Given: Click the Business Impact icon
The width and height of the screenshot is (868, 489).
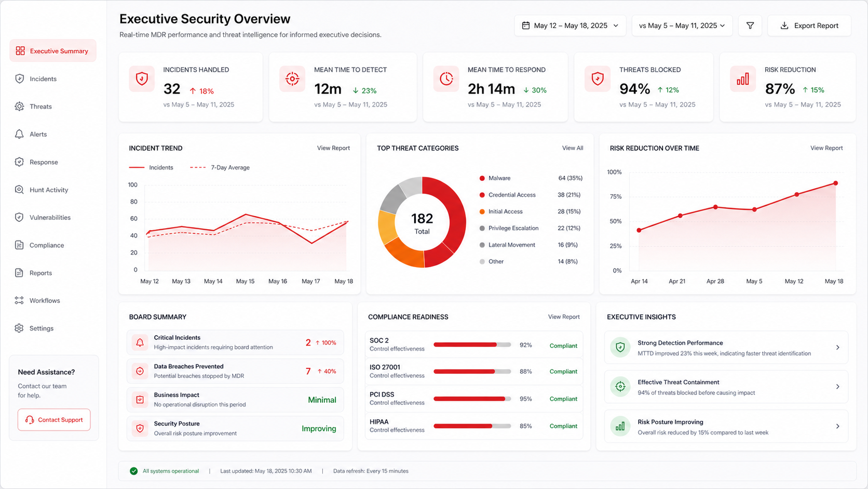Looking at the screenshot, I should pyautogui.click(x=140, y=400).
